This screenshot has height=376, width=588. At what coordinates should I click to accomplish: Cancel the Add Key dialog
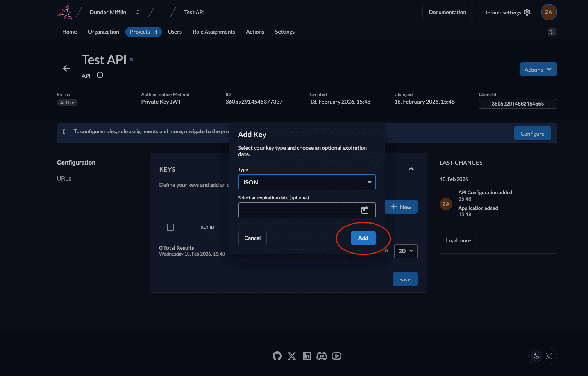click(x=252, y=238)
